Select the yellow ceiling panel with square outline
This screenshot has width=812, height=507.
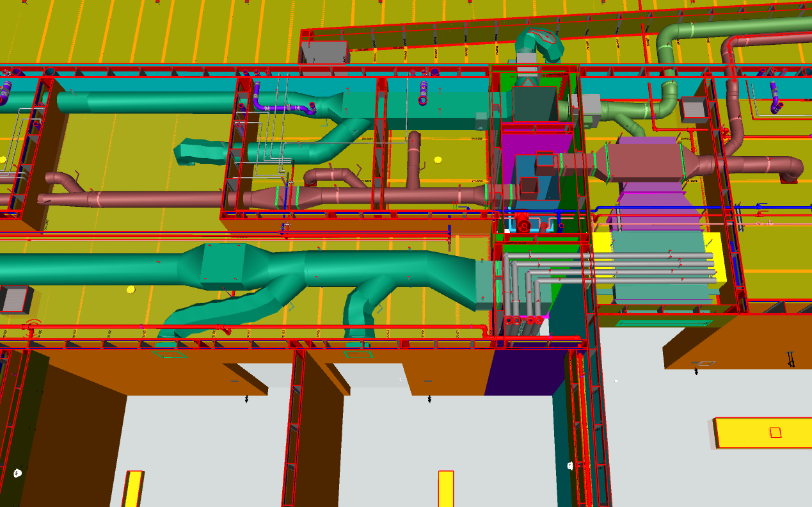[x=763, y=433]
